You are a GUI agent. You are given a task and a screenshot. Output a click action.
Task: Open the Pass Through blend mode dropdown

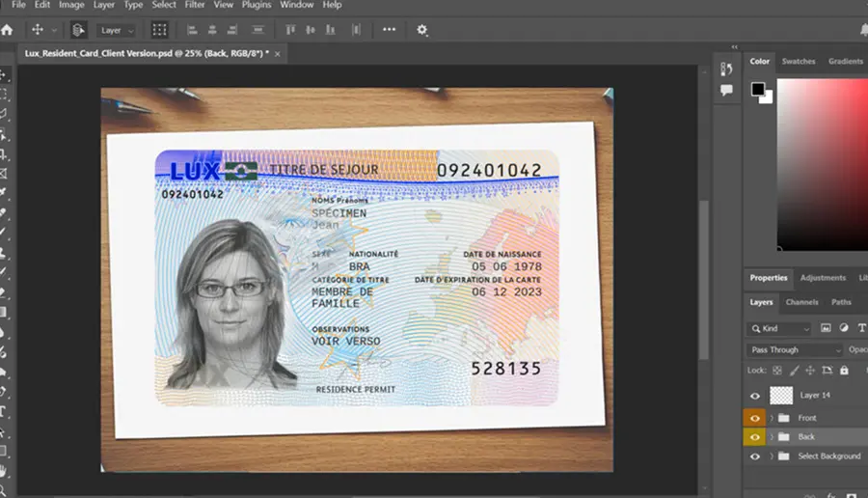(x=795, y=349)
